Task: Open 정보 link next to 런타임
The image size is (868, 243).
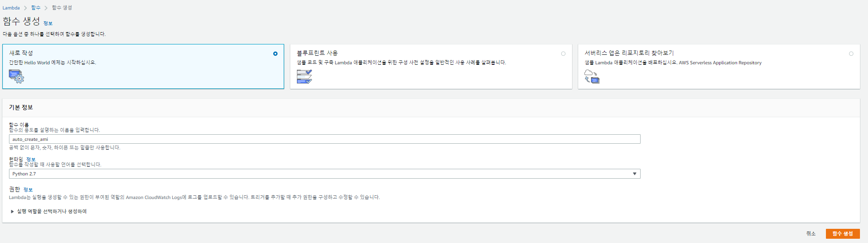Action: pyautogui.click(x=31, y=159)
